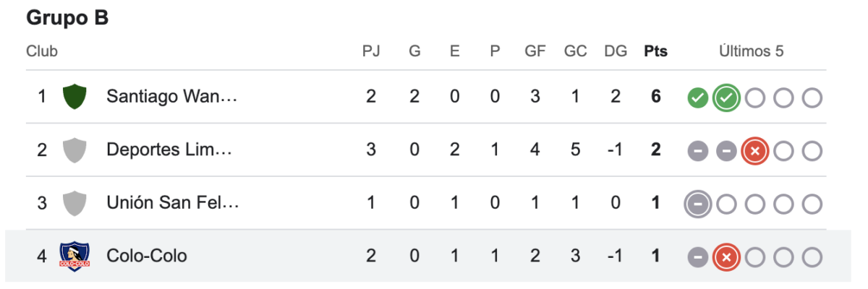Click the DG column header
The height and width of the screenshot is (289, 868).
click(615, 51)
